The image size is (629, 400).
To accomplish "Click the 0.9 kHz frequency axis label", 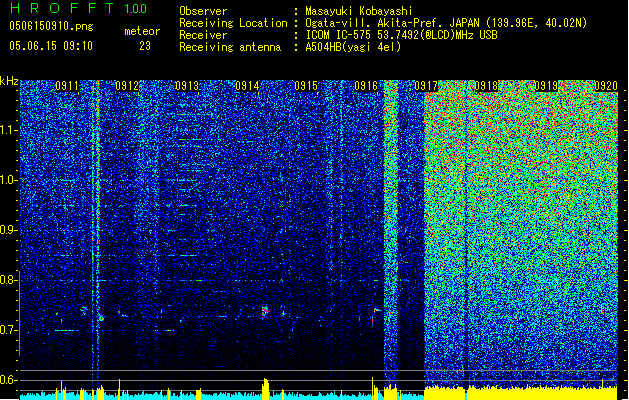I will tap(9, 230).
